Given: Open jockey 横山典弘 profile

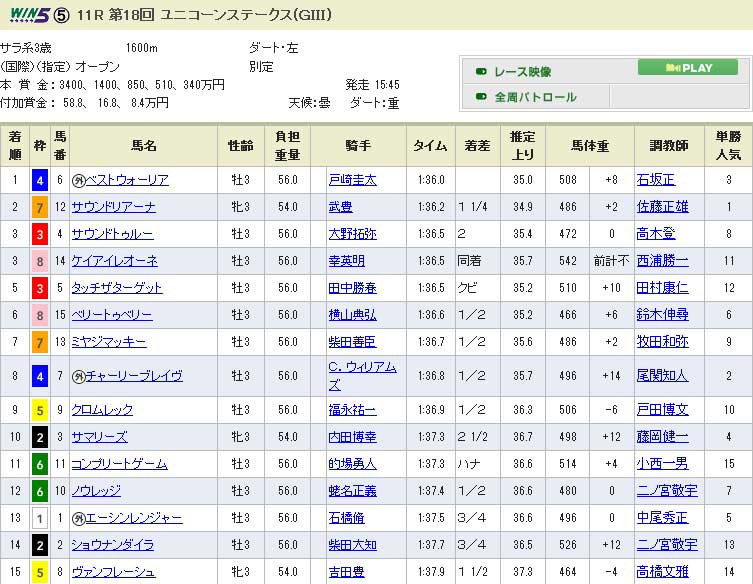Looking at the screenshot, I should coord(352,315).
